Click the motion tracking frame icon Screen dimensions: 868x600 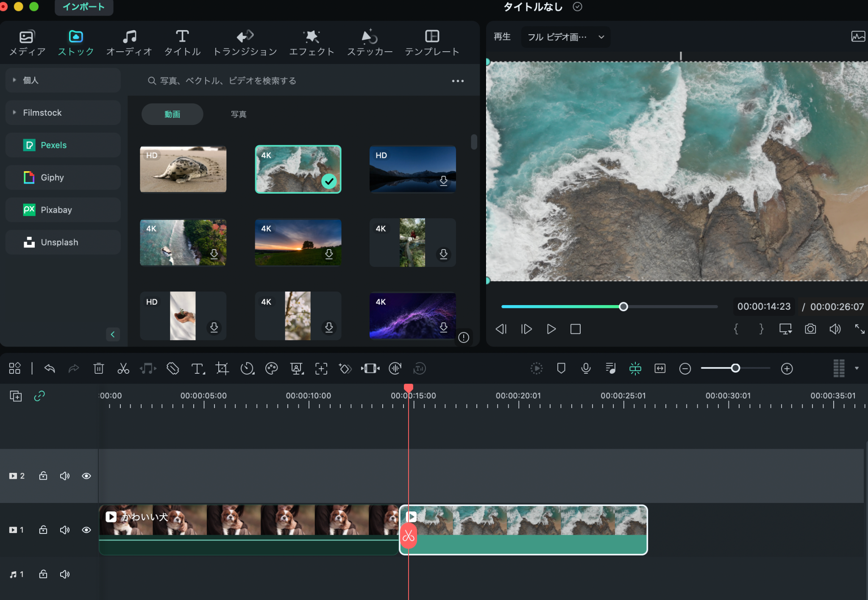pos(321,368)
